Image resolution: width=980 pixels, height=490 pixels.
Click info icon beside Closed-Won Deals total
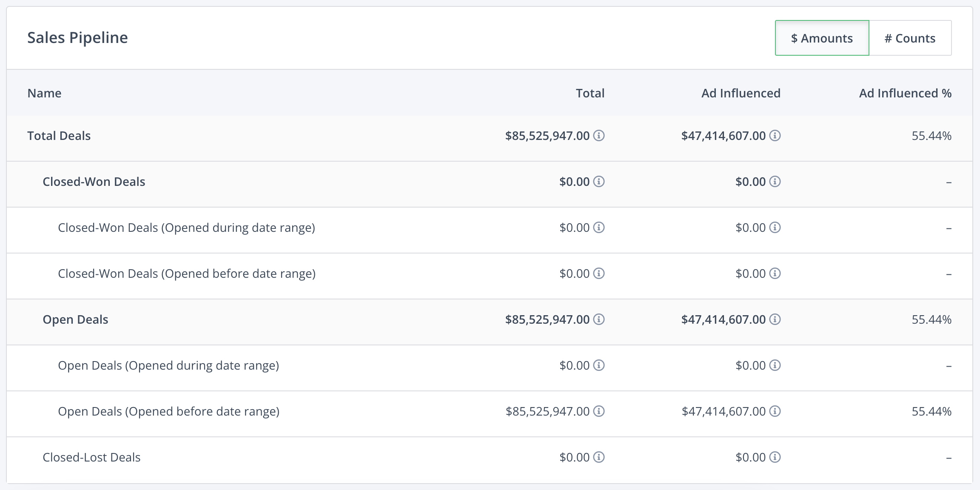click(x=599, y=182)
